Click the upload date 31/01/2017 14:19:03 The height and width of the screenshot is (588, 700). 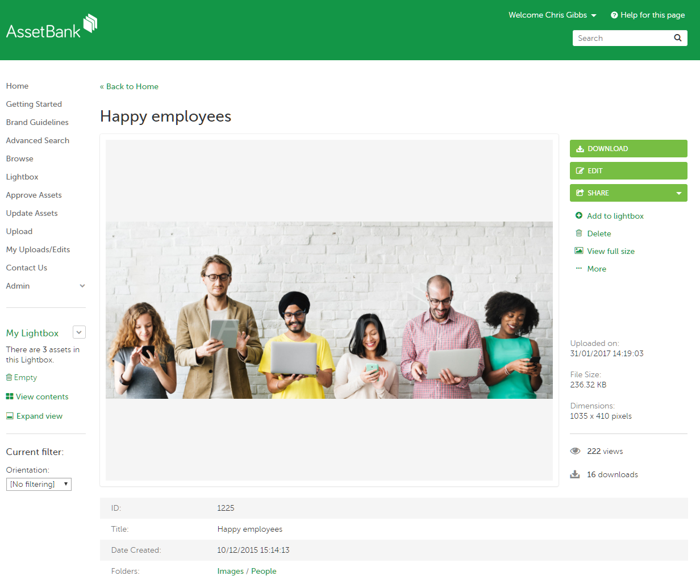click(x=607, y=353)
